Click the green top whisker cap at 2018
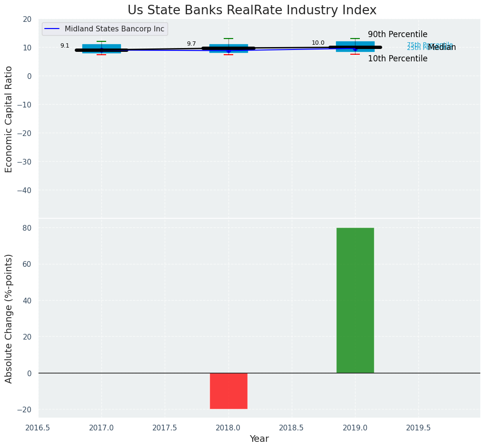This screenshot has height=448, width=485. pos(228,39)
